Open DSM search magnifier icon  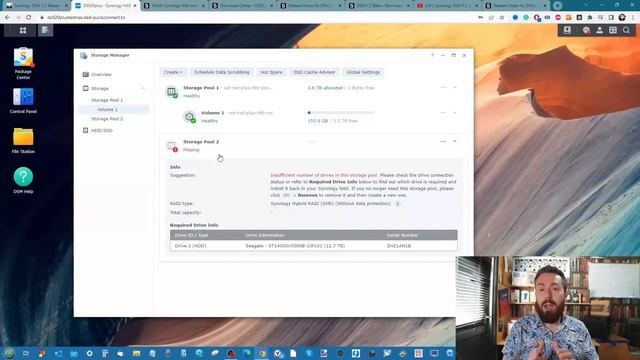[x=626, y=30]
